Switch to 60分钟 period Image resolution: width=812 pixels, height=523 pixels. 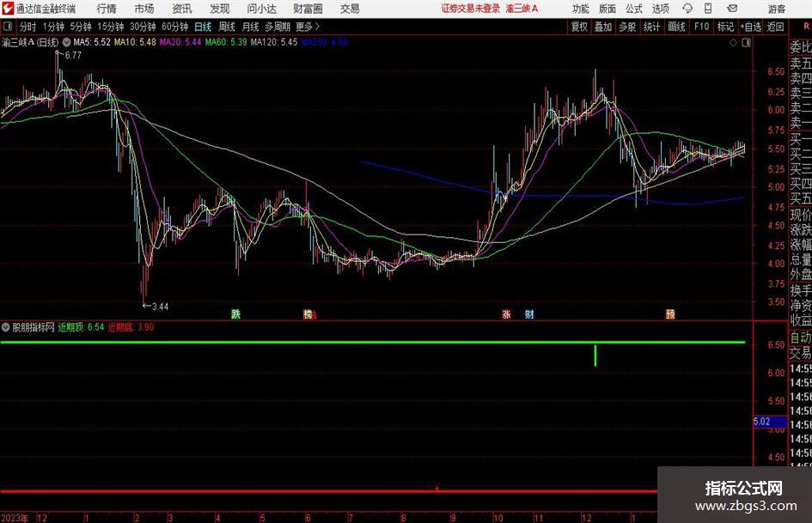coord(175,27)
